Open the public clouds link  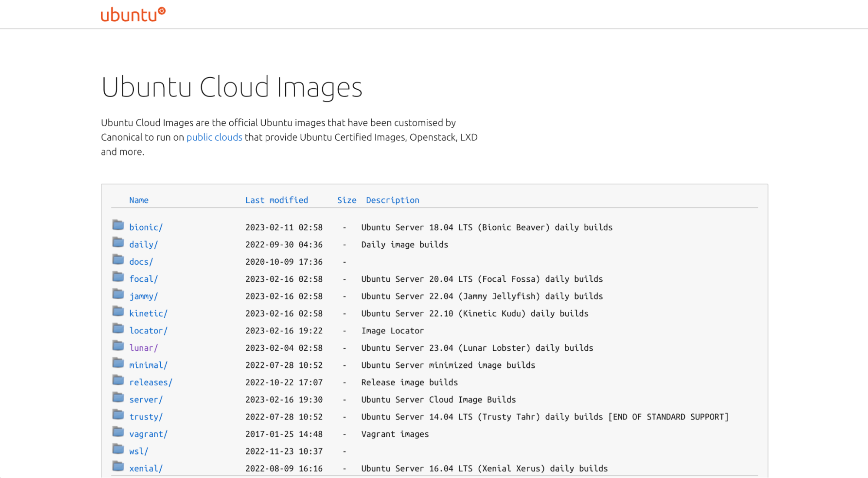pyautogui.click(x=214, y=137)
